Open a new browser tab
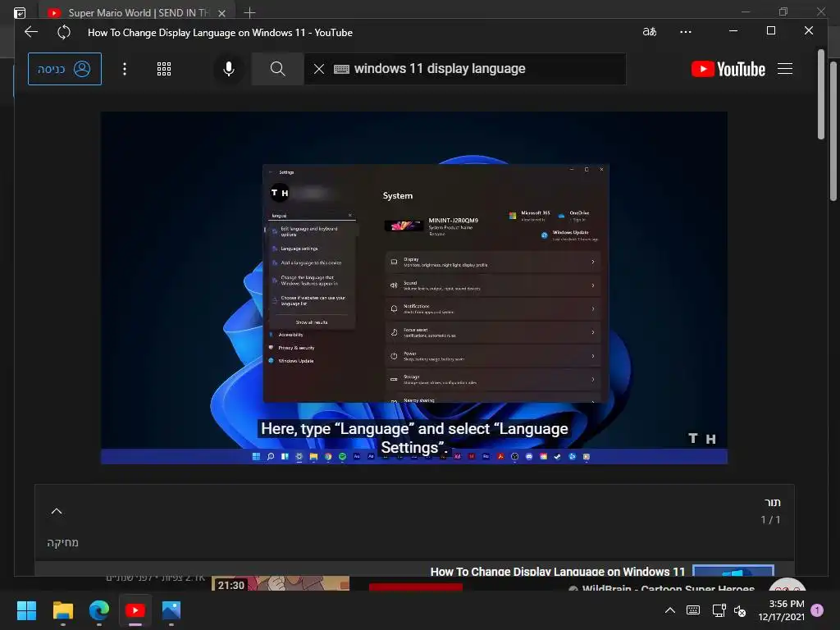 (249, 12)
